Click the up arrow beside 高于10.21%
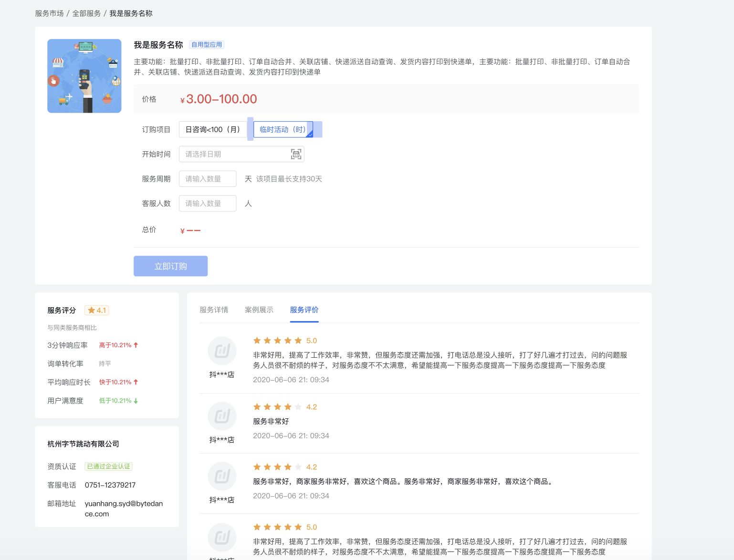The image size is (734, 560). pyautogui.click(x=136, y=345)
